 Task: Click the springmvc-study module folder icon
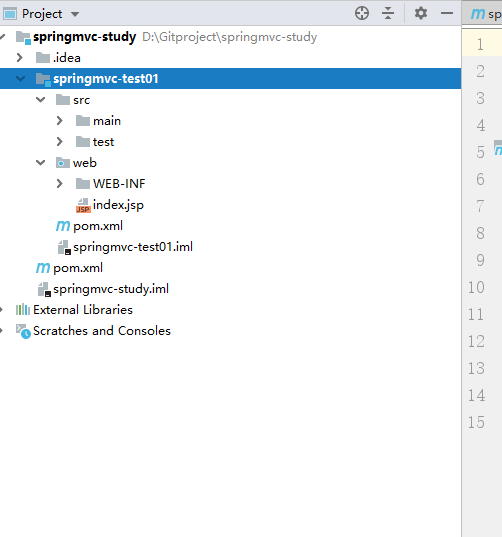[23, 37]
